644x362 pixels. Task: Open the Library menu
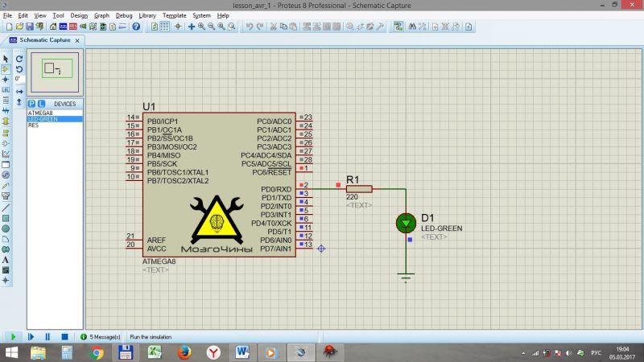pos(147,15)
